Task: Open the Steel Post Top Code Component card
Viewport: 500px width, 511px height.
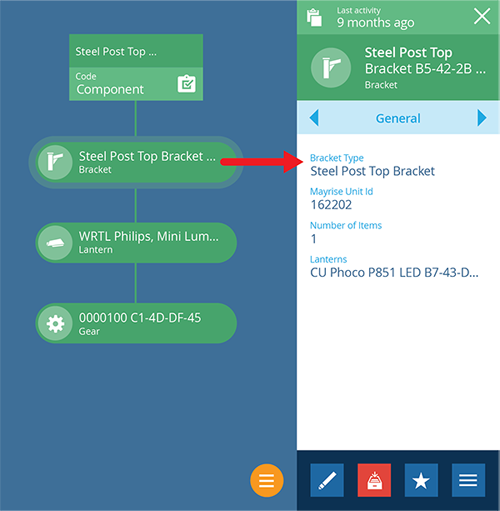Action: (x=136, y=67)
